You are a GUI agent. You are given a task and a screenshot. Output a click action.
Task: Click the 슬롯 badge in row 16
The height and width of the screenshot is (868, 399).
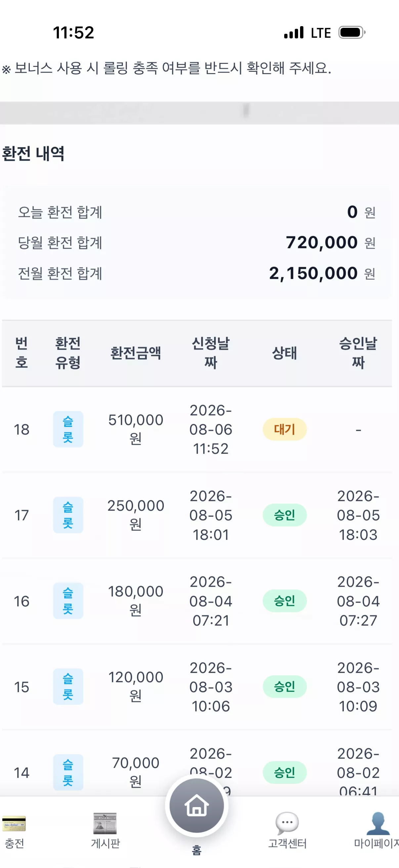click(x=68, y=601)
